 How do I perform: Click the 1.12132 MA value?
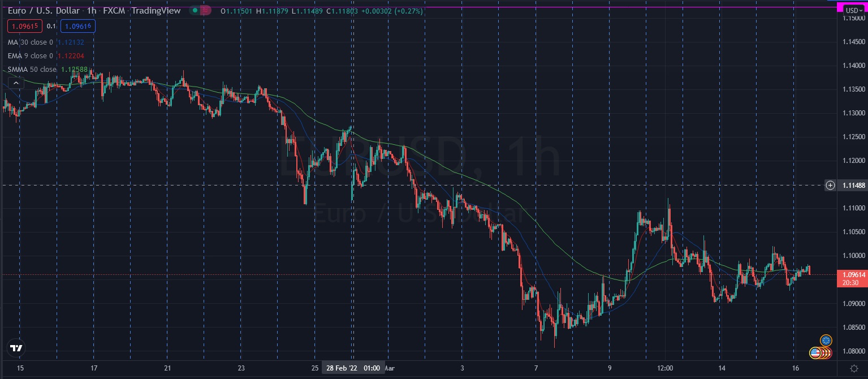[71, 42]
